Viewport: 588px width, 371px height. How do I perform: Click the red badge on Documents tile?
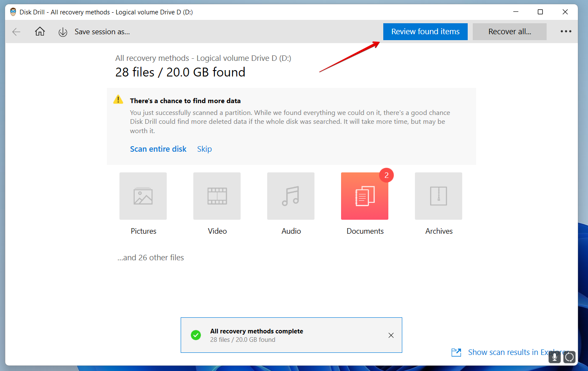coord(386,175)
